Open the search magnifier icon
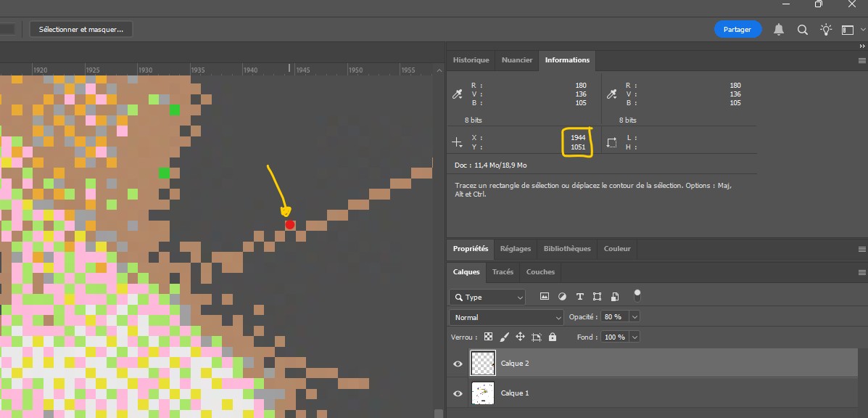The image size is (868, 418). click(x=803, y=30)
